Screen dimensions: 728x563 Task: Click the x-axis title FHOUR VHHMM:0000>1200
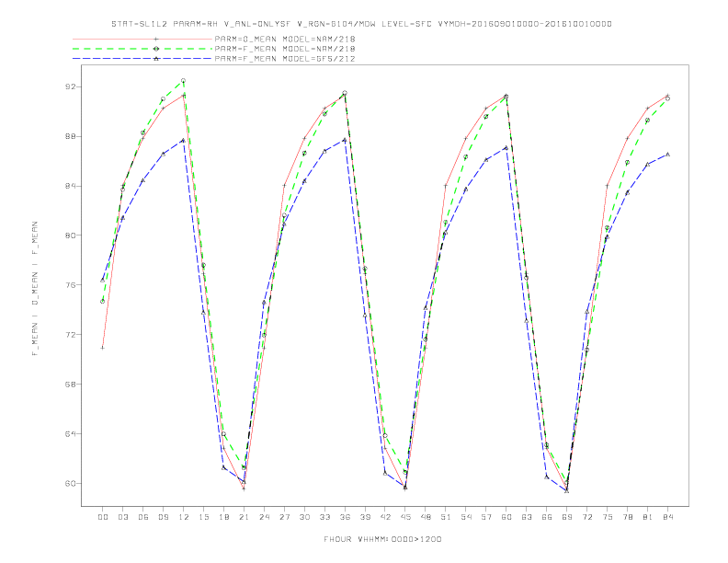(382, 539)
